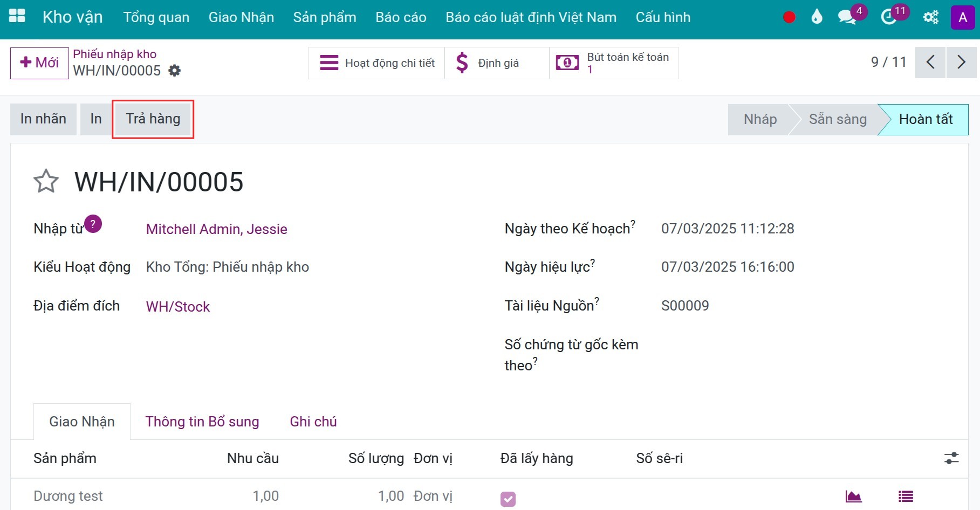This screenshot has width=980, height=510.
Task: Switch to Thông tin Bổ sung tab
Action: pyautogui.click(x=202, y=422)
